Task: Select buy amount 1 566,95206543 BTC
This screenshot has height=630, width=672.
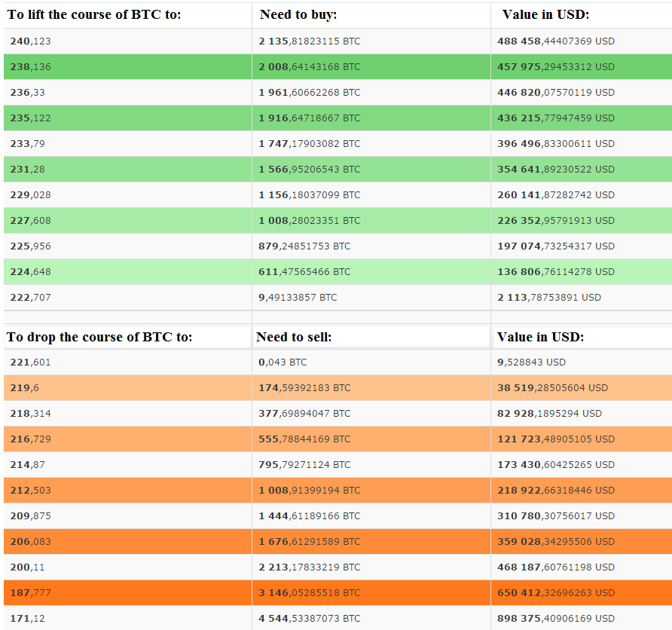Action: (310, 170)
